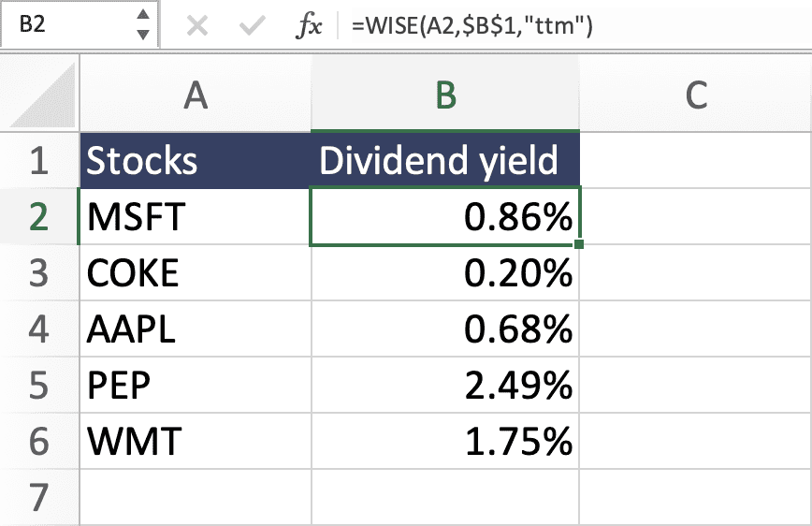The height and width of the screenshot is (526, 812).
Task: Click the cell showing 2.49%
Action: tap(445, 383)
